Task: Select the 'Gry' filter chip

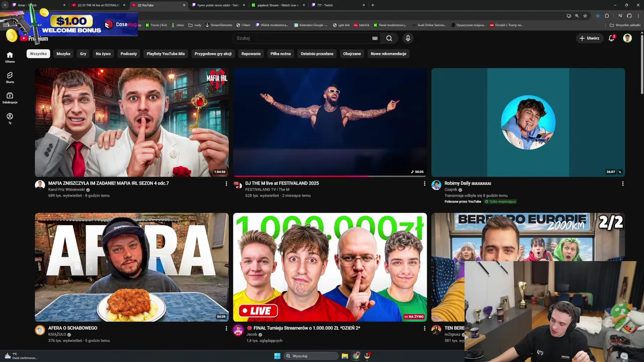Action: pos(83,54)
